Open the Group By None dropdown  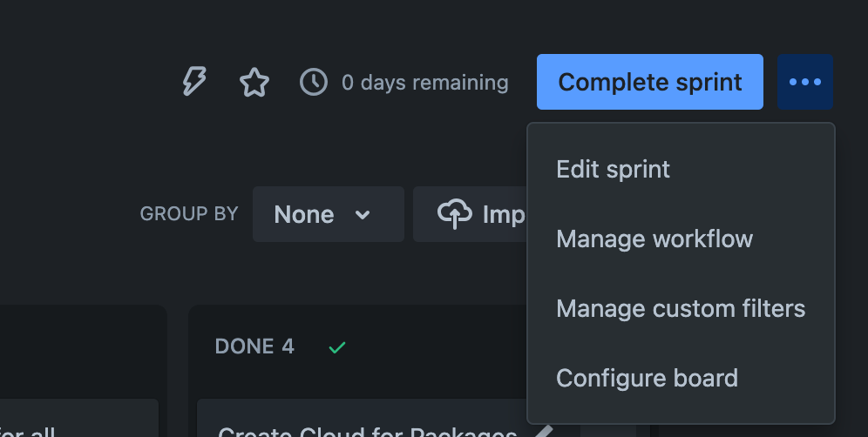[x=329, y=214]
